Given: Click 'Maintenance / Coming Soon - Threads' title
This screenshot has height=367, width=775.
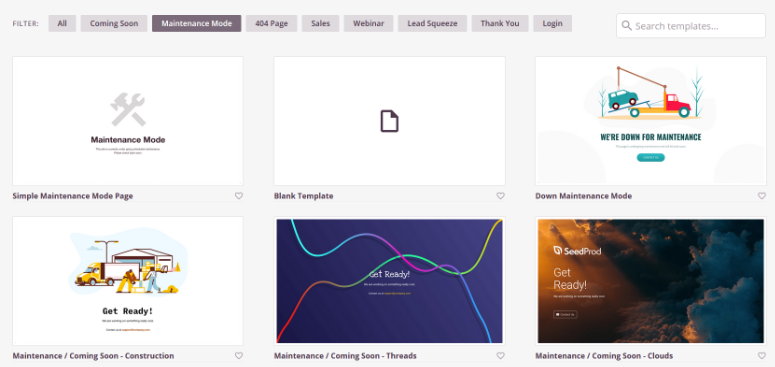Looking at the screenshot, I should tap(345, 356).
